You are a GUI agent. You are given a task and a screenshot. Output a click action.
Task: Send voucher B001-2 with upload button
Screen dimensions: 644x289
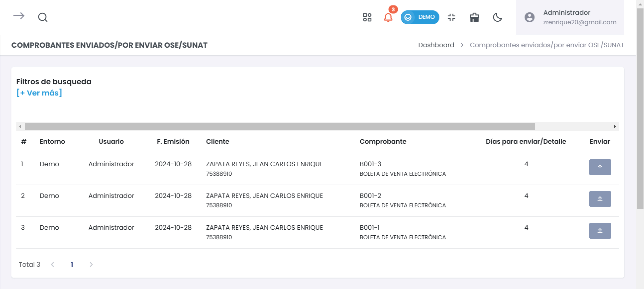pos(600,199)
